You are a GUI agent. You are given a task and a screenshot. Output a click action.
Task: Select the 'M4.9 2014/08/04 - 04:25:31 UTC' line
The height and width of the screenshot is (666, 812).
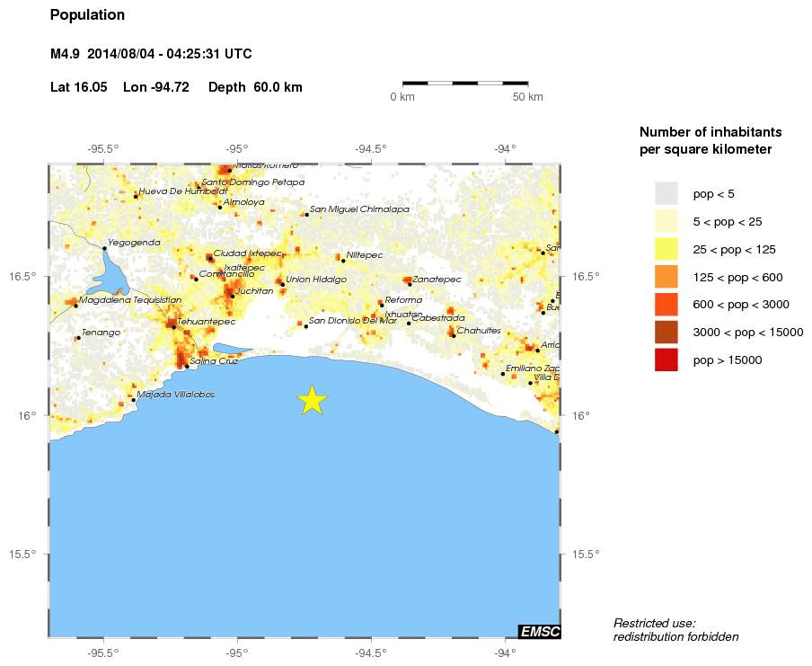151,54
